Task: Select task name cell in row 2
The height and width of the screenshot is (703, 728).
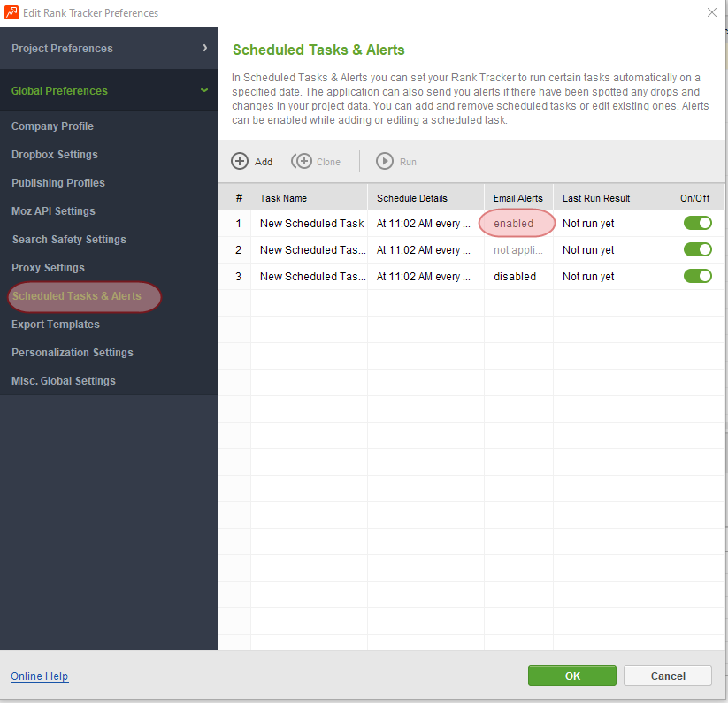Action: (310, 249)
